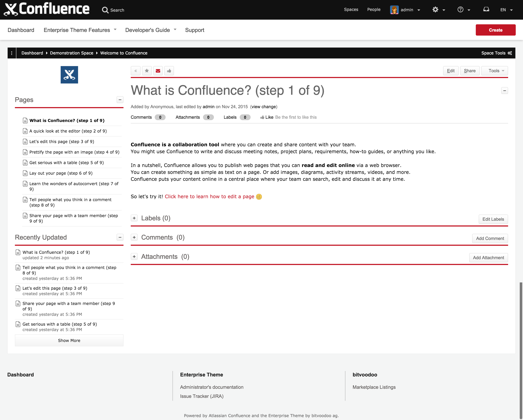Click the Comments count tab
The height and width of the screenshot is (420, 523).
pyautogui.click(x=148, y=117)
